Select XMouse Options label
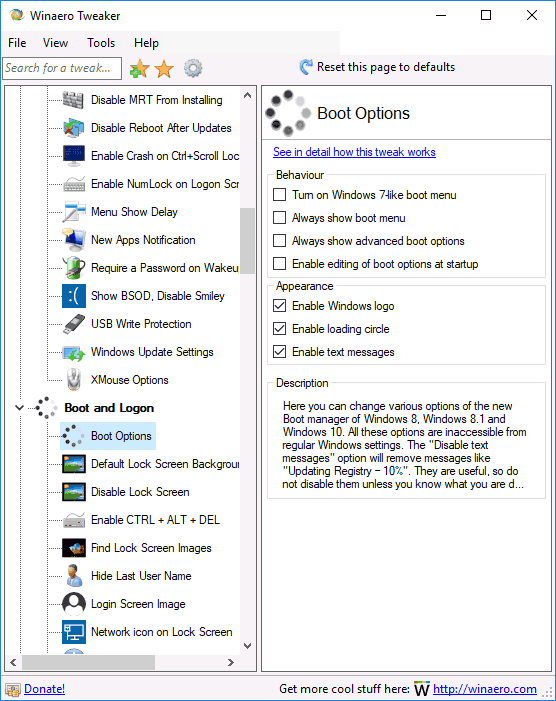This screenshot has height=701, width=556. pos(130,380)
